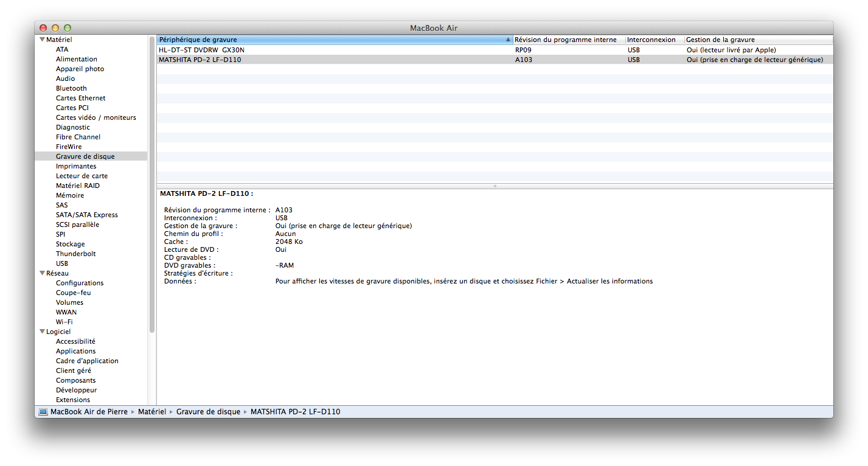The height and width of the screenshot is (466, 868).
Task: Click 'Oui (lecteur livré par Apple)' cell
Action: 731,50
